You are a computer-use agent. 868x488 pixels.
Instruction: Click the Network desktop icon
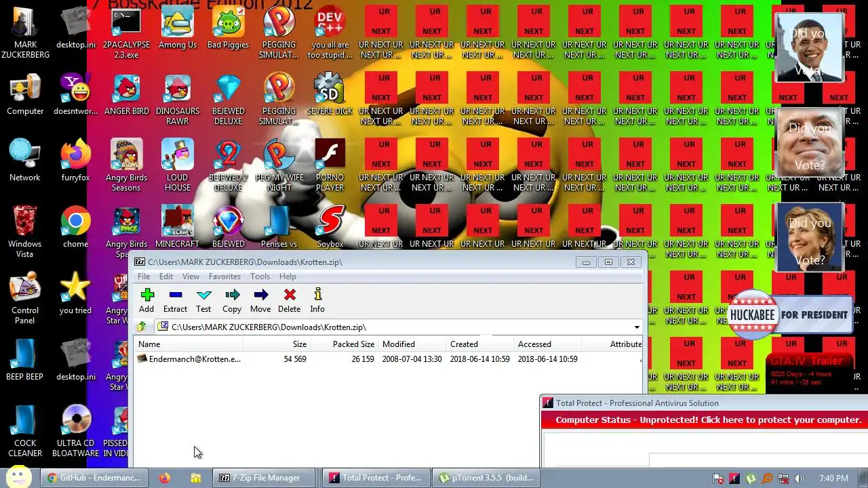point(25,161)
